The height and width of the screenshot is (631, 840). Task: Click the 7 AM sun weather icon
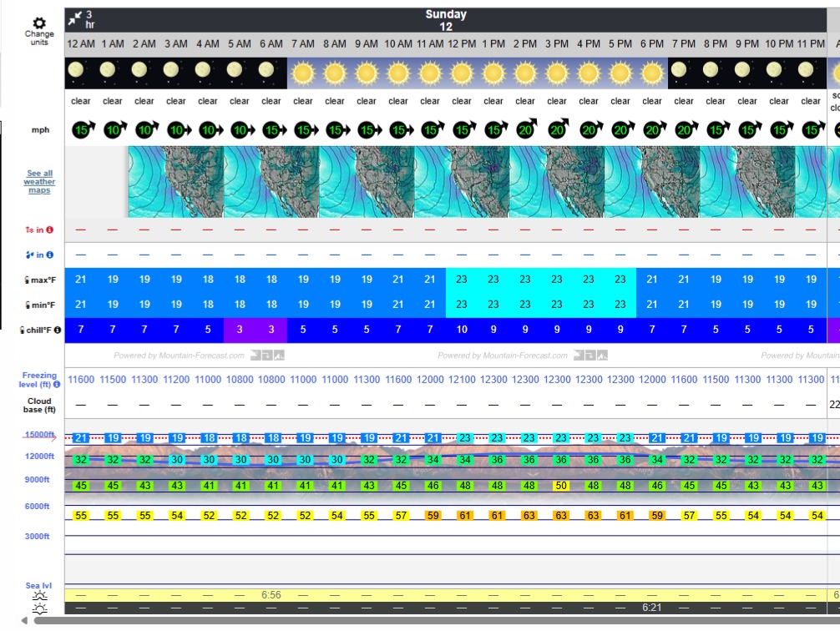point(303,73)
